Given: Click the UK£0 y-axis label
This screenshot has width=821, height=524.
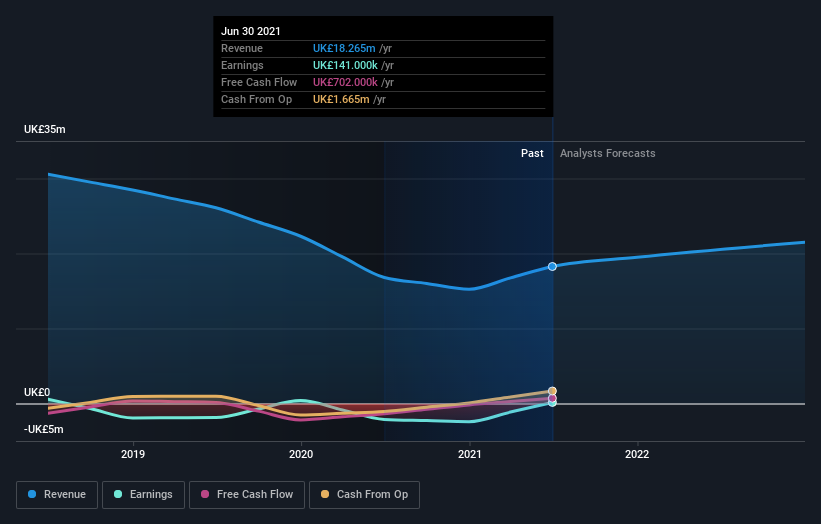Looking at the screenshot, I should [37, 392].
